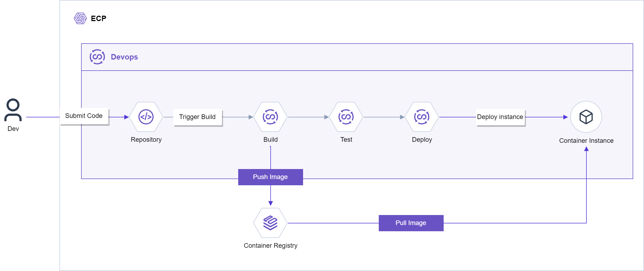
Task: Select the Container Registry caption text
Action: (270, 246)
